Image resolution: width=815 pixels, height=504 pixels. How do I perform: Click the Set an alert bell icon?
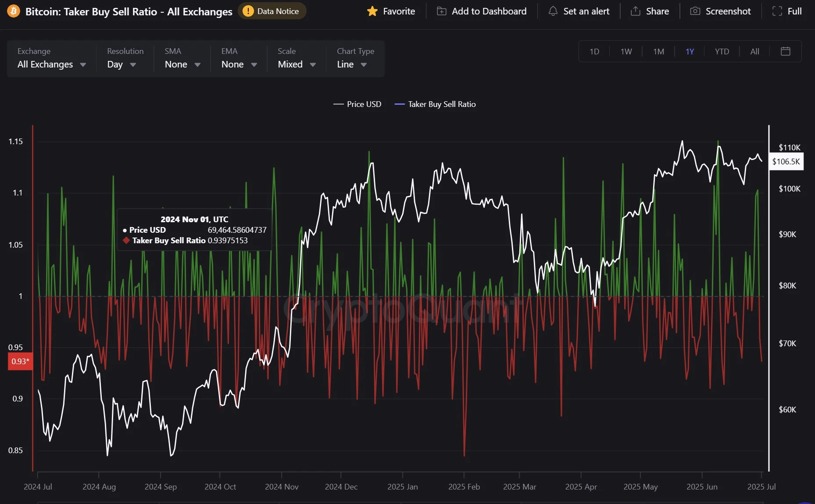point(553,11)
